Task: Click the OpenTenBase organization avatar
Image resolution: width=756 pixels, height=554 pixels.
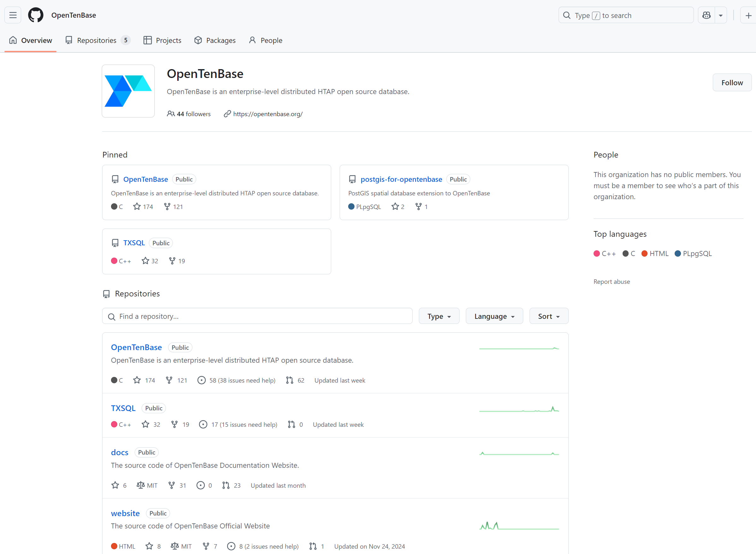Action: click(x=128, y=91)
